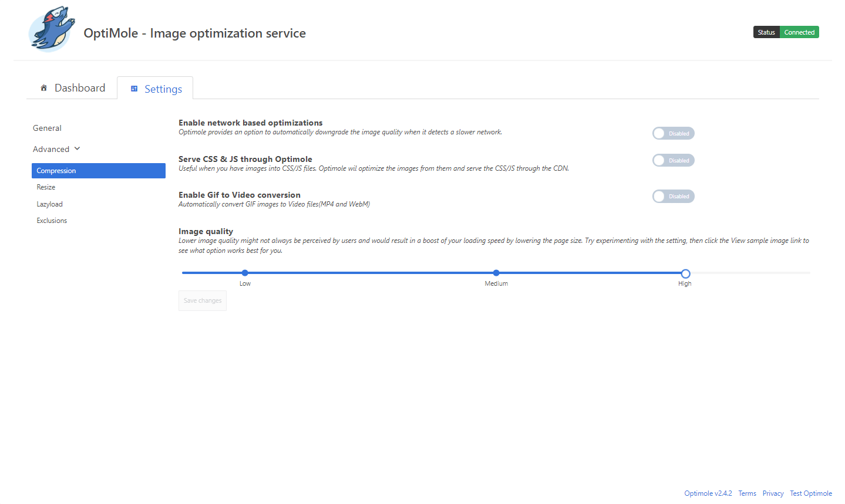Set image quality slider to Low

point(245,273)
